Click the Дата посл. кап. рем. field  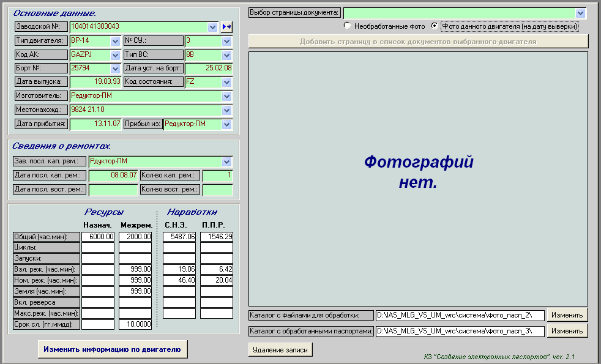coord(113,176)
